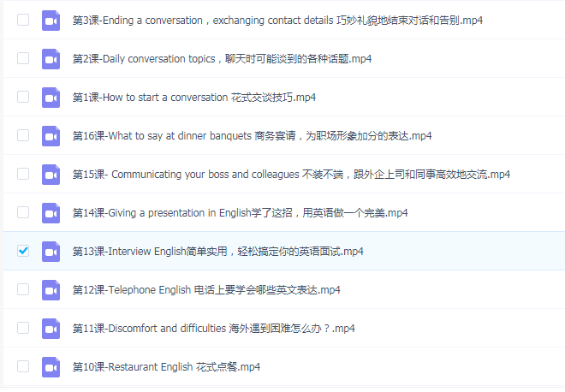Enable the checkbox for 第1课 video
This screenshot has height=392, width=565.
(23, 97)
